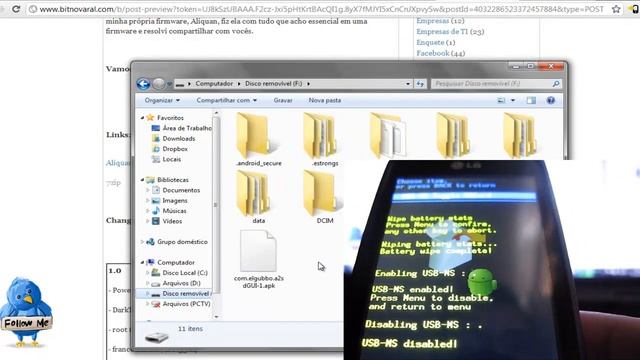Open Enquete category link
The height and width of the screenshot is (360, 640).
(x=430, y=42)
